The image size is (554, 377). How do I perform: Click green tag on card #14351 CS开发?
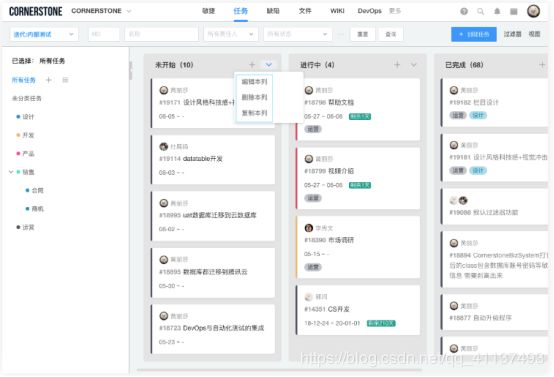[x=381, y=323]
